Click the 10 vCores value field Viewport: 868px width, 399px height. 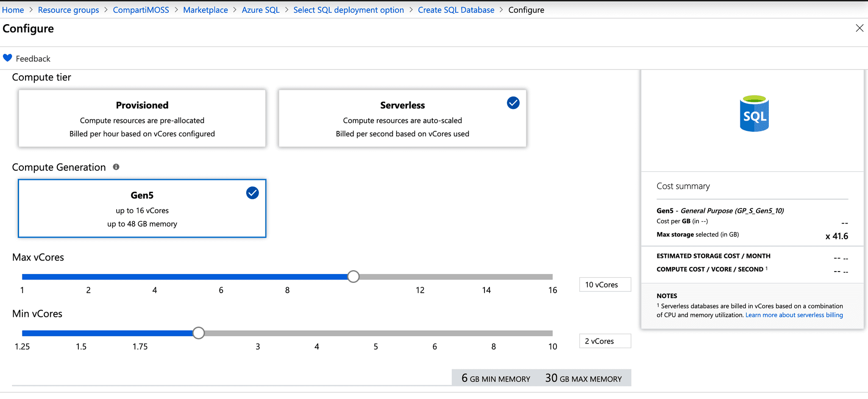[x=605, y=284]
